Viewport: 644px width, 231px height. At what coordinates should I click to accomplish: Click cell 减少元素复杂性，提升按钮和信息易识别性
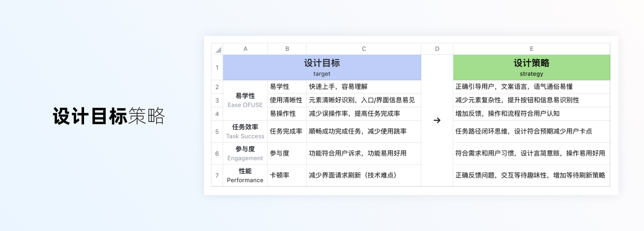[x=531, y=100]
